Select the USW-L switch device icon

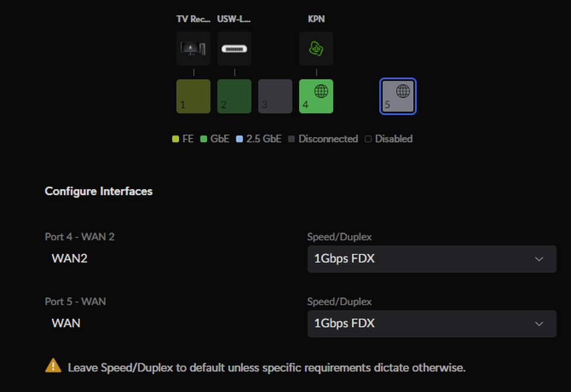point(234,49)
